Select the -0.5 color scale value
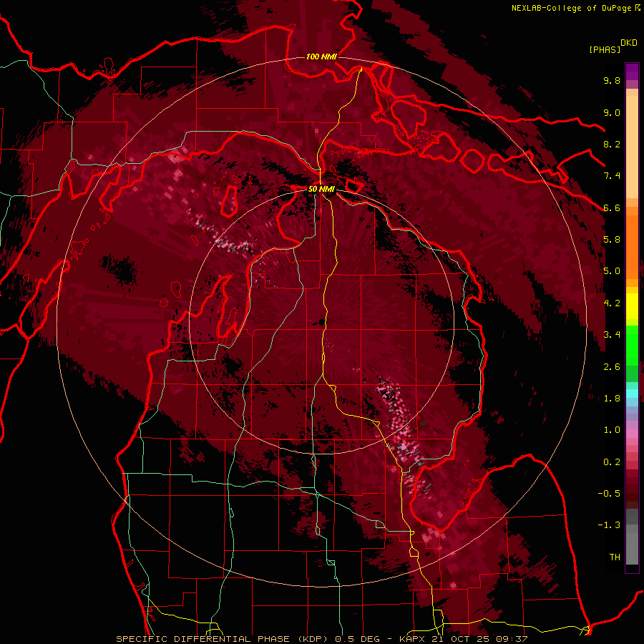Viewport: 644px width, 644px height. [609, 494]
